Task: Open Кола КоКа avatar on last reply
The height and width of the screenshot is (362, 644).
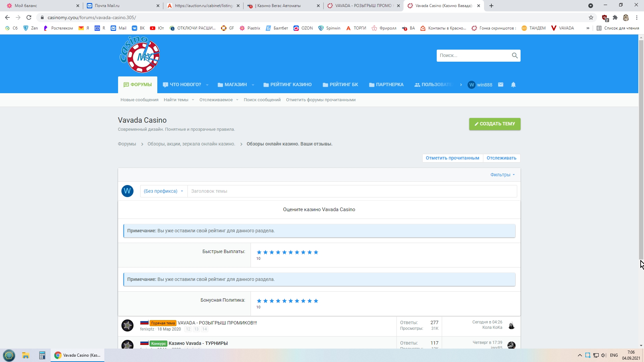Action: click(511, 325)
